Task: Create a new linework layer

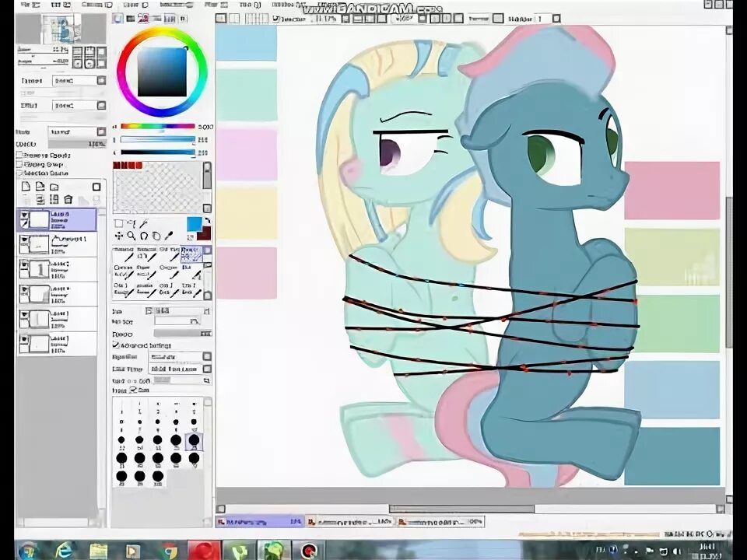Action: [40, 187]
